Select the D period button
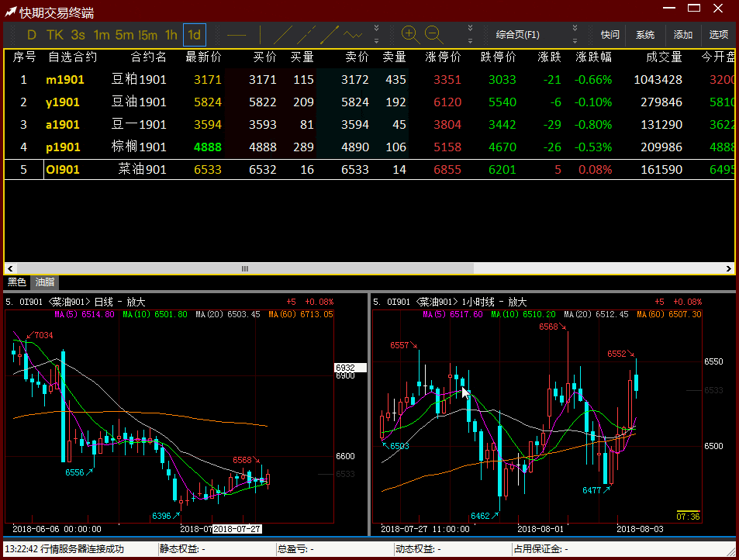The image size is (739, 560). (x=32, y=35)
